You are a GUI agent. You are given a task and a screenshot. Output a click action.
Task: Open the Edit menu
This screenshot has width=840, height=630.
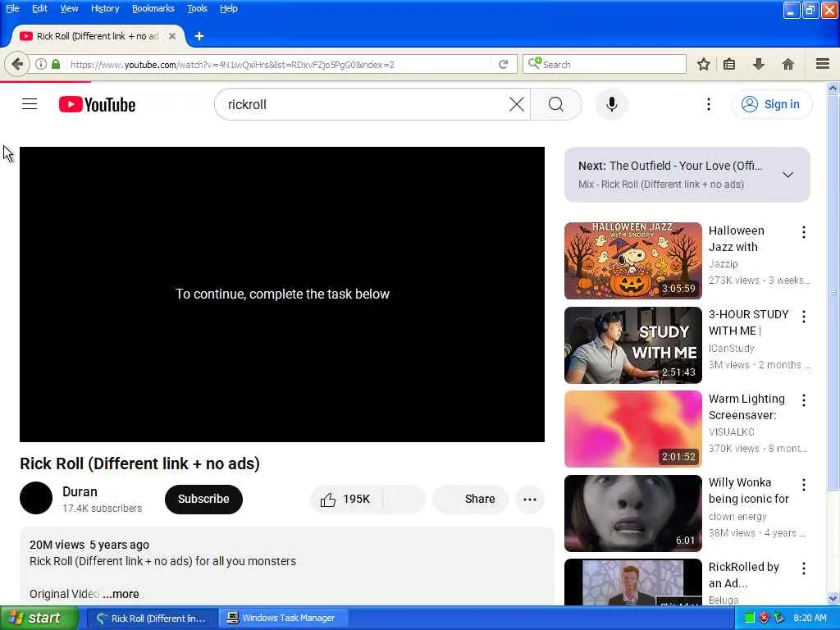coord(39,8)
